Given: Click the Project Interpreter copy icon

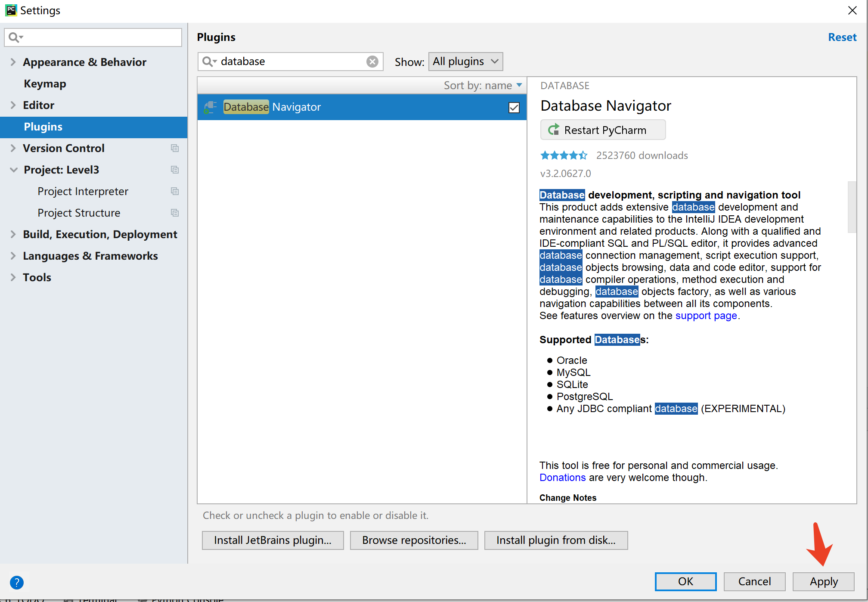Looking at the screenshot, I should [174, 191].
